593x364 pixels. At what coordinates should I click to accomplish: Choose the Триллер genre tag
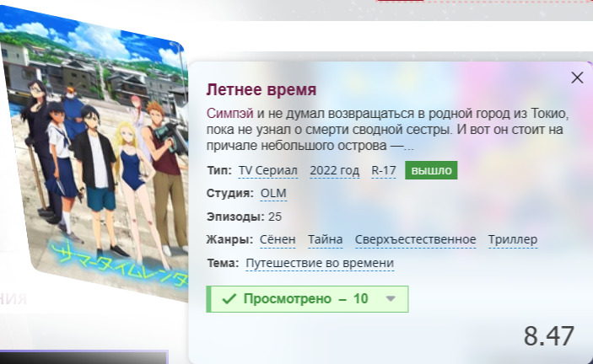(x=512, y=240)
